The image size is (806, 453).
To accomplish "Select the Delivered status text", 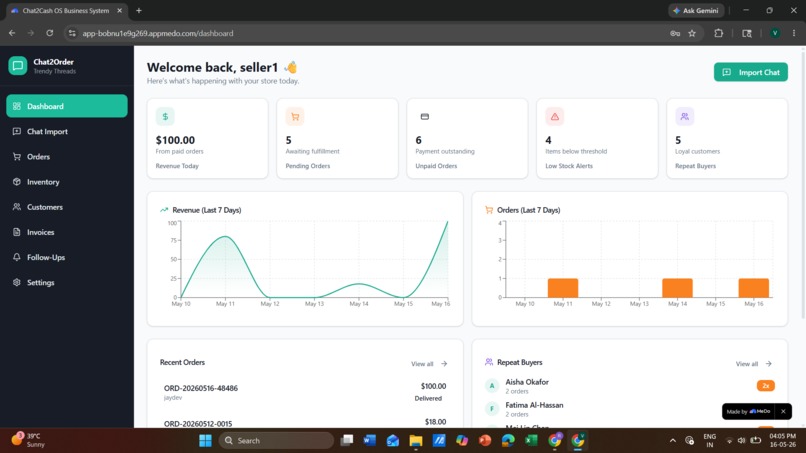I will coord(428,398).
